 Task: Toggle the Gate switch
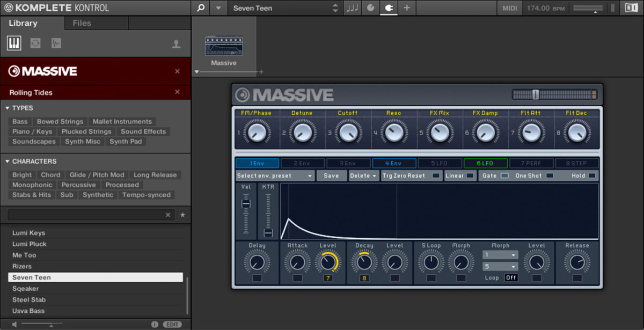click(504, 175)
